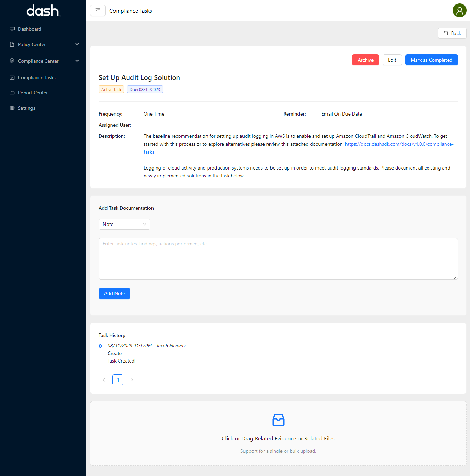Screen dimensions: 470x476
Task: Open Settings via the gear icon
Action: [12, 108]
